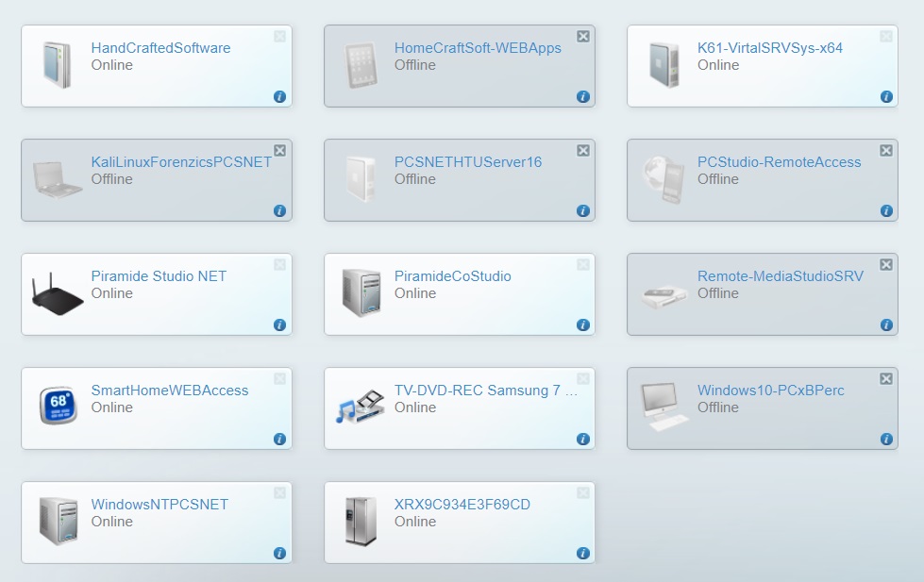Remove offline HomeCraftSoft-WEBApps device card
Image resolution: width=924 pixels, height=582 pixels.
582,37
